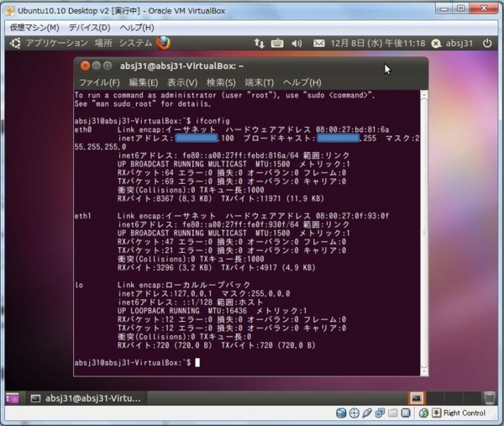Click VirtualBox hard disk activity icon

pyautogui.click(x=341, y=413)
